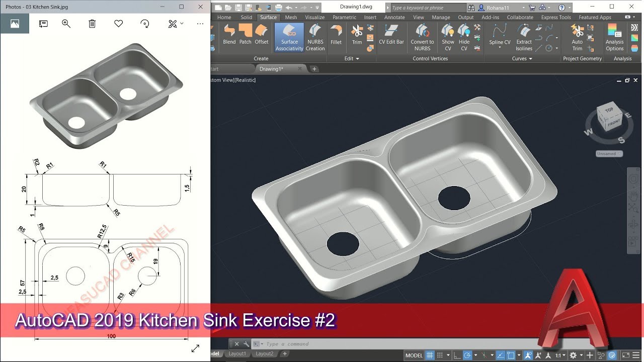Click the ViewCube TOP face

(x=609, y=110)
